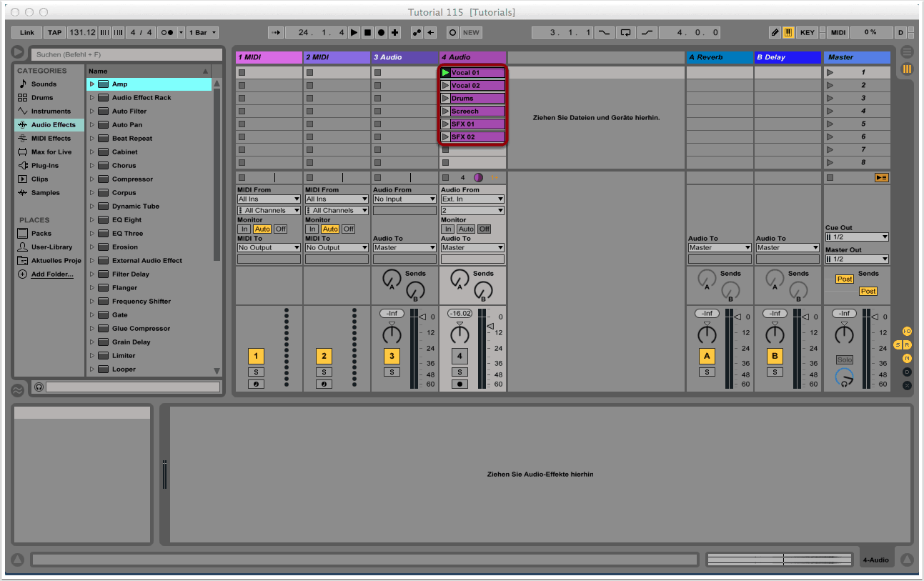This screenshot has height=581, width=924.
Task: Select MIDI Effects category
Action: point(50,139)
